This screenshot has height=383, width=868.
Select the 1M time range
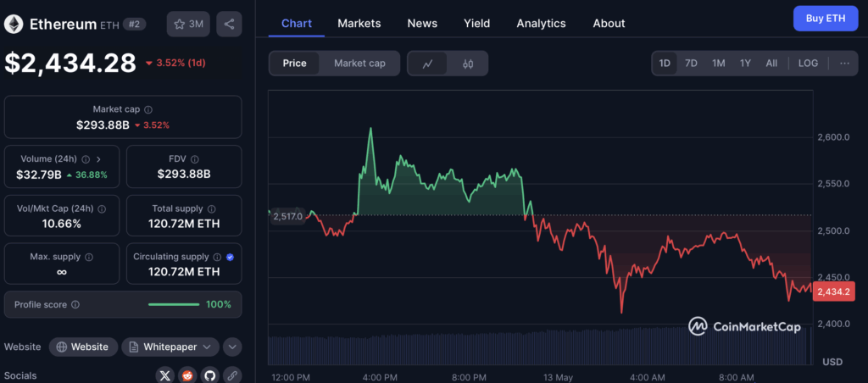[x=719, y=63]
